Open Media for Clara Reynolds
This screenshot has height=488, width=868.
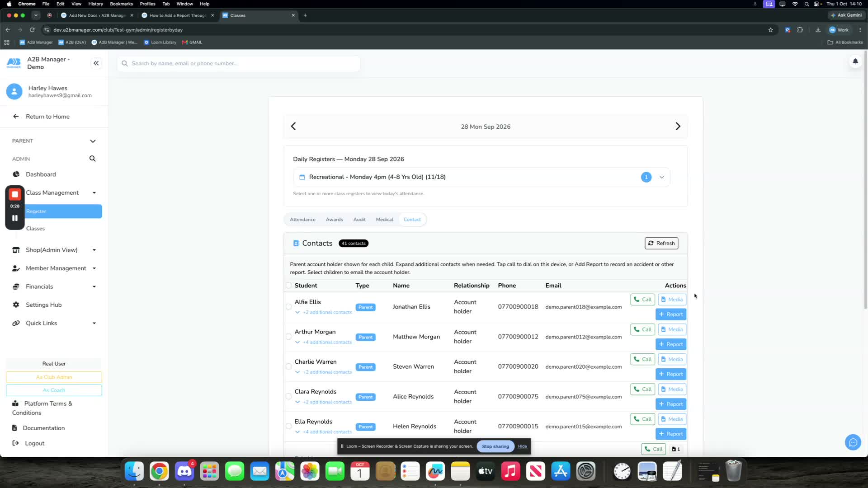(672, 389)
